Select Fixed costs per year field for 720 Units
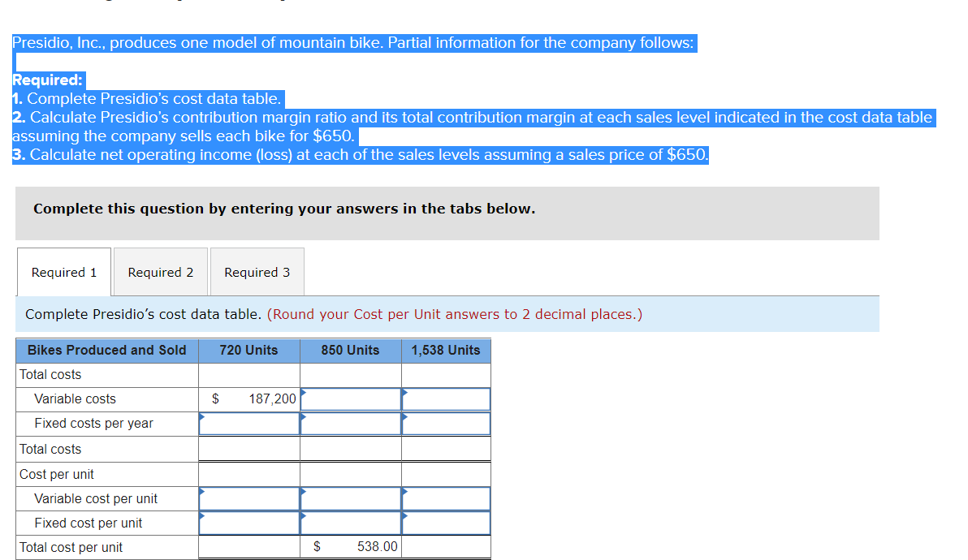968x560 pixels. coord(249,424)
